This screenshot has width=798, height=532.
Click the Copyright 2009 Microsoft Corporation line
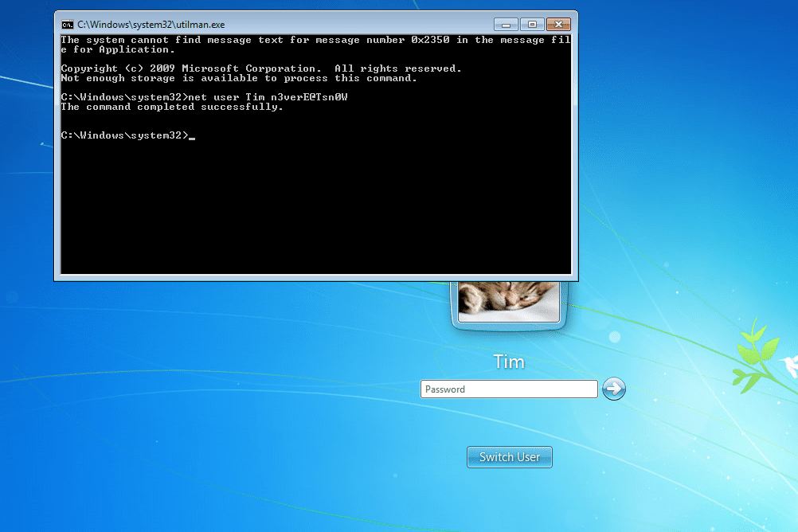tap(261, 68)
